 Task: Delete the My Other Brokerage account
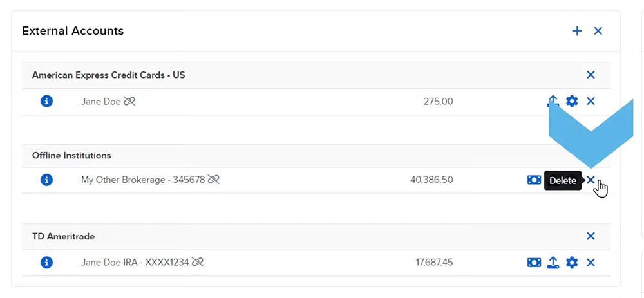pos(591,180)
